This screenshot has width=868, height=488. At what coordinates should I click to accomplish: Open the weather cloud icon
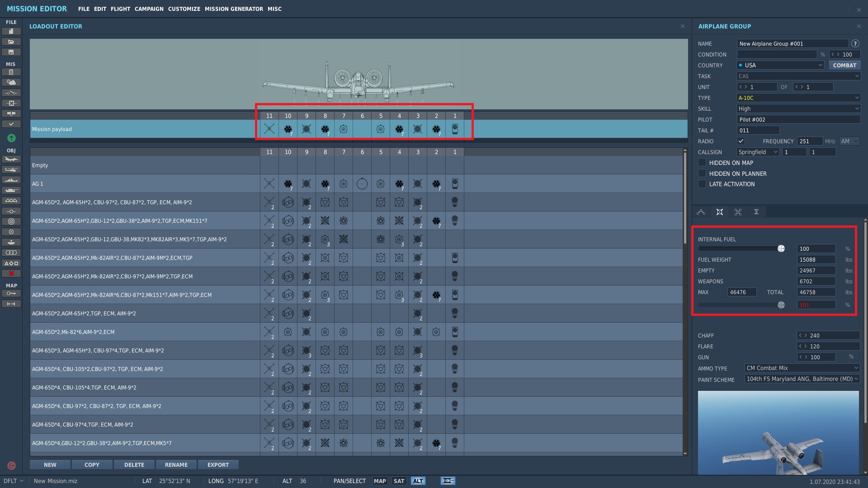(x=11, y=82)
